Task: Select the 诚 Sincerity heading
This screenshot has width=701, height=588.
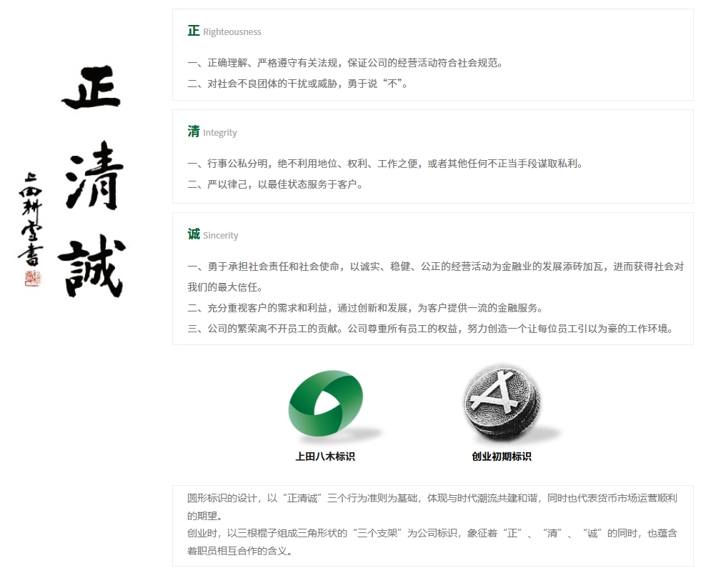Action: click(213, 235)
